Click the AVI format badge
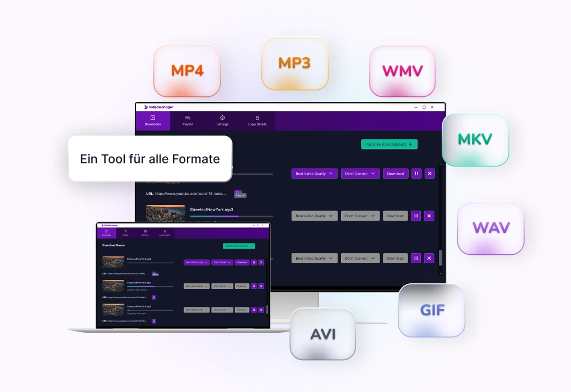The image size is (571, 392). coord(322,334)
